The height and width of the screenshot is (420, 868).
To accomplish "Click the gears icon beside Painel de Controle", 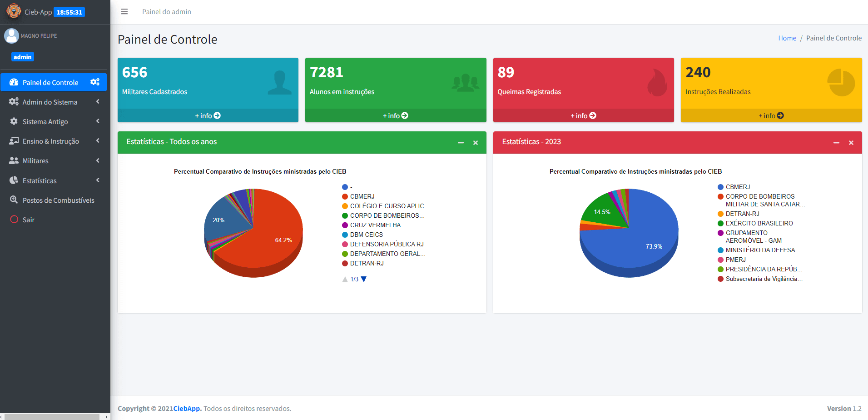I will 94,82.
